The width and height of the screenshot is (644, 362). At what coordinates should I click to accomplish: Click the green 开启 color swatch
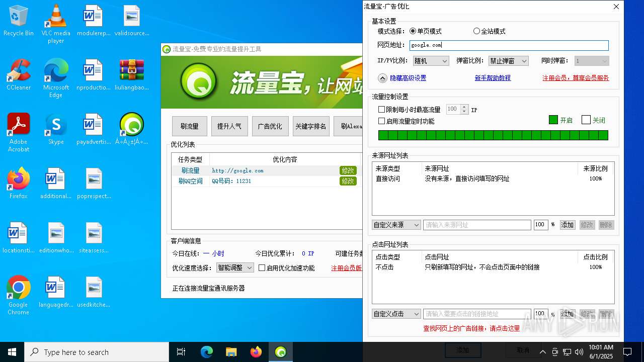pos(553,120)
